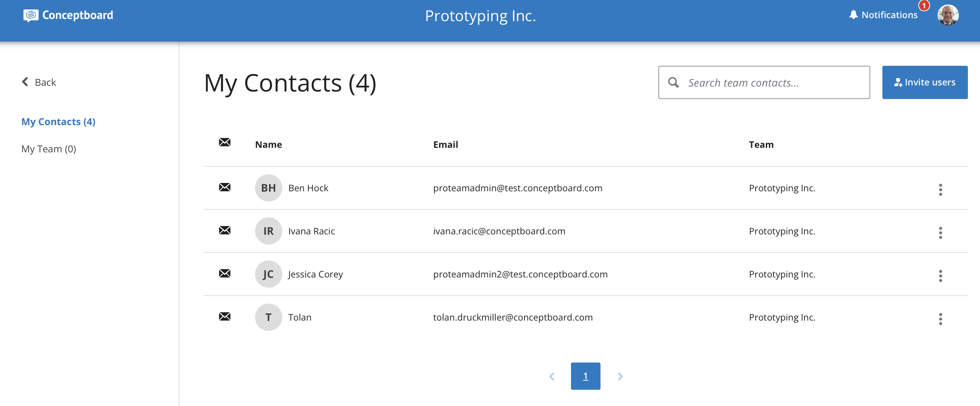
Task: Open the user profile avatar
Action: click(948, 15)
